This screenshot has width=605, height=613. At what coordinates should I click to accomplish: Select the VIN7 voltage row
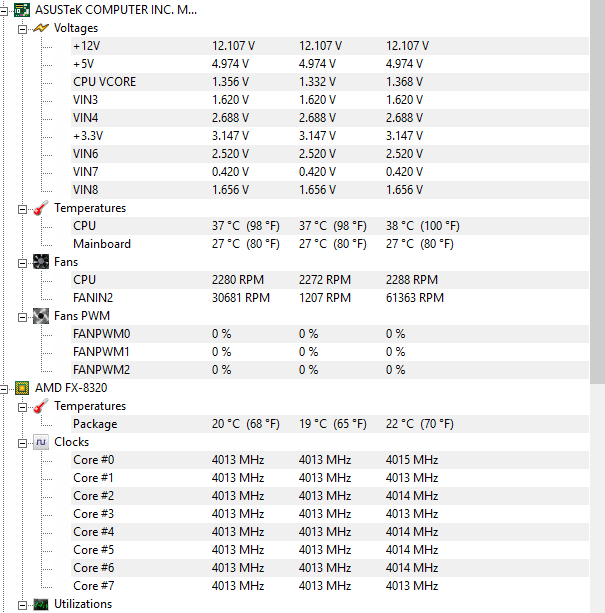329,172
